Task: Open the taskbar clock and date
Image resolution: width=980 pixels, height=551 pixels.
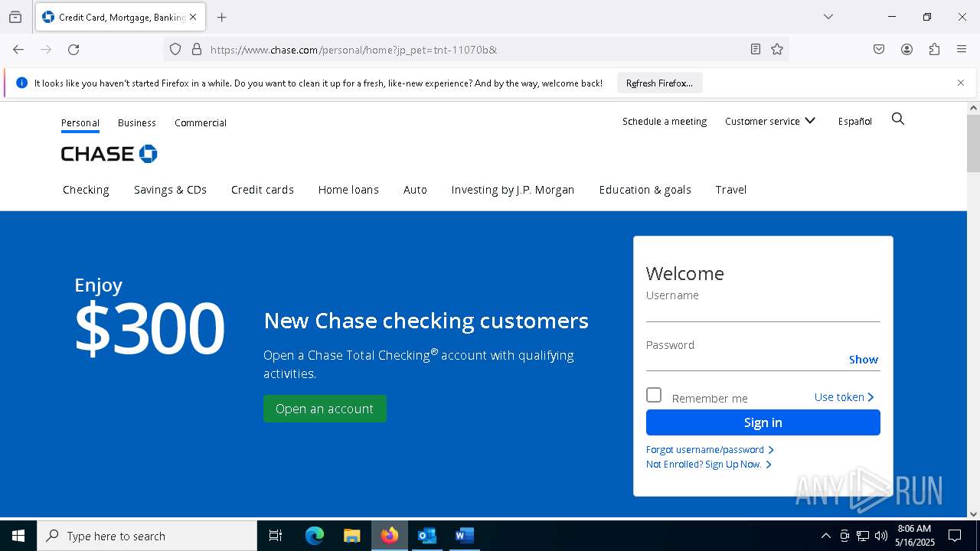Action: pyautogui.click(x=915, y=536)
